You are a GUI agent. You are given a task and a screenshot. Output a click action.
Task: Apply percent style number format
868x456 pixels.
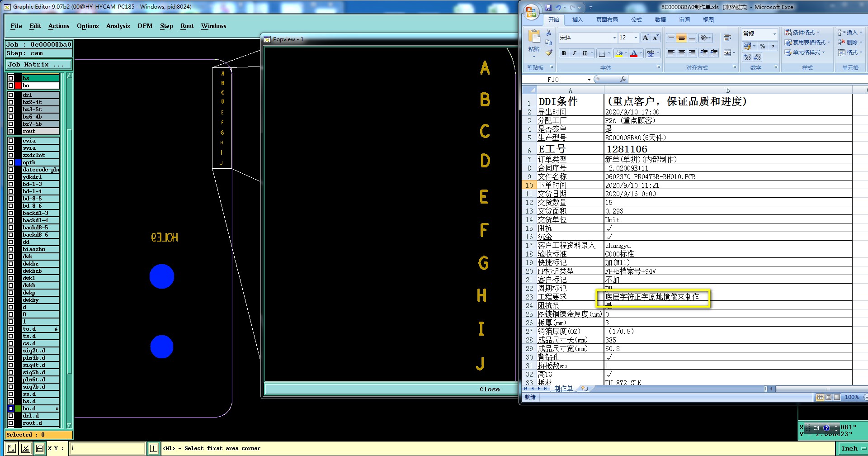click(x=763, y=46)
